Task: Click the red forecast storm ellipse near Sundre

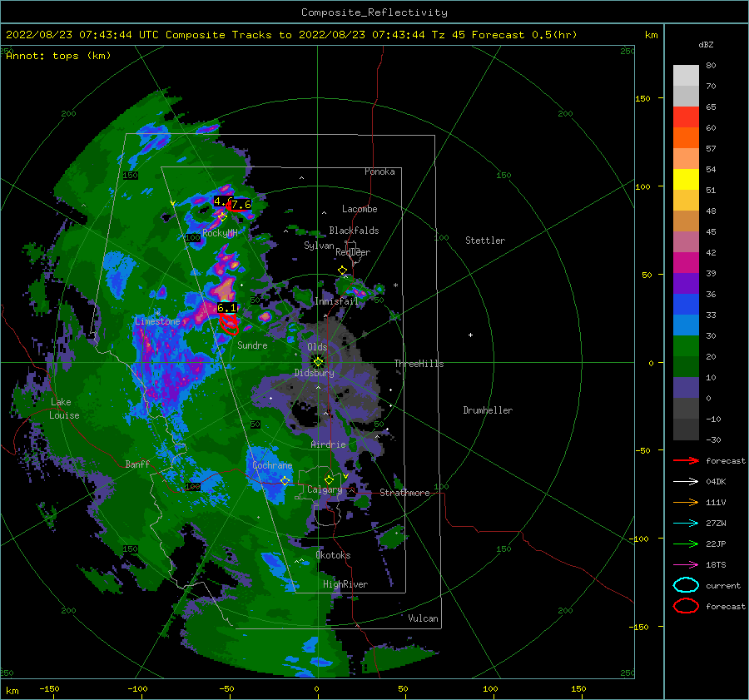Action: pos(230,325)
